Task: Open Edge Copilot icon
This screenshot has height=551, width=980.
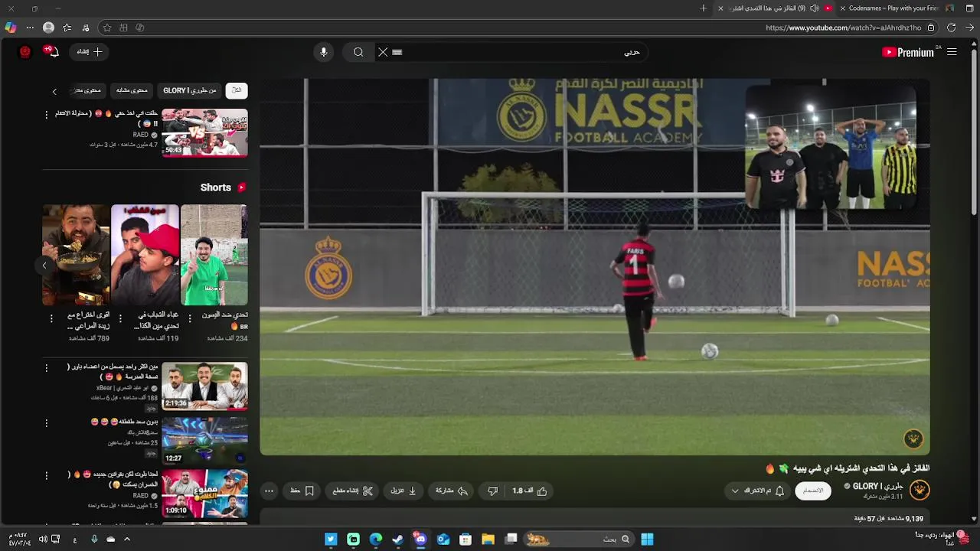Action: click(10, 28)
